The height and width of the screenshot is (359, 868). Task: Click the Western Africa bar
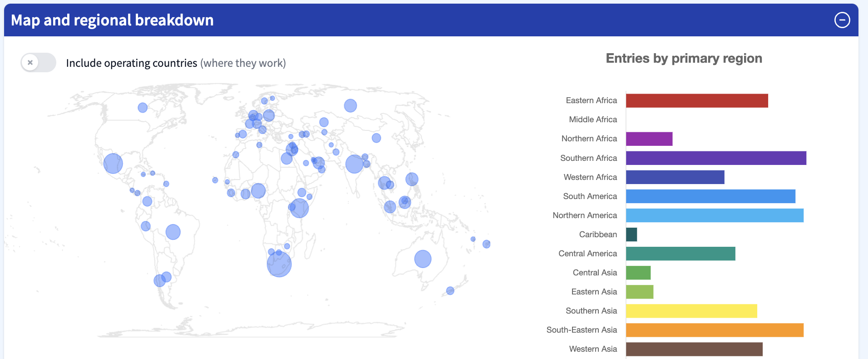click(675, 177)
